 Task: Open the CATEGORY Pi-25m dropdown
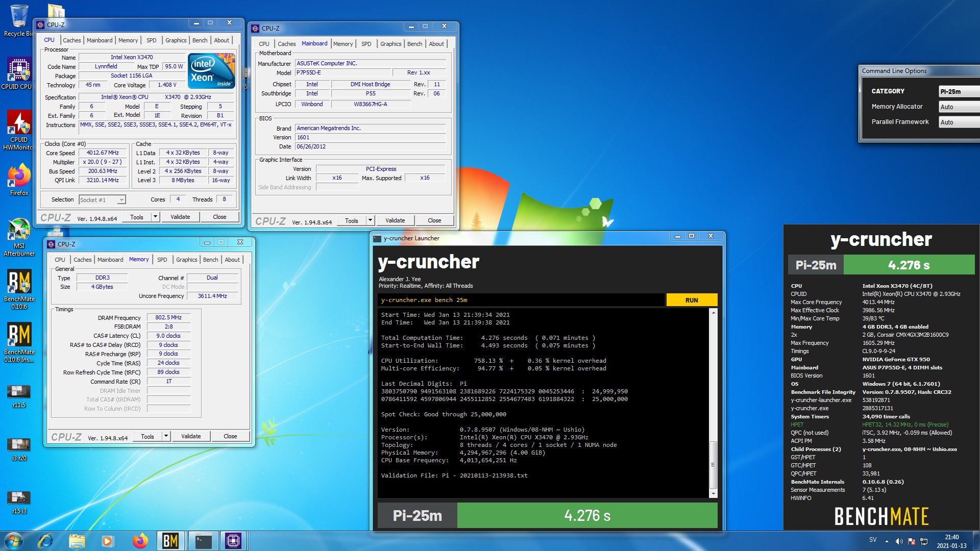coord(959,91)
